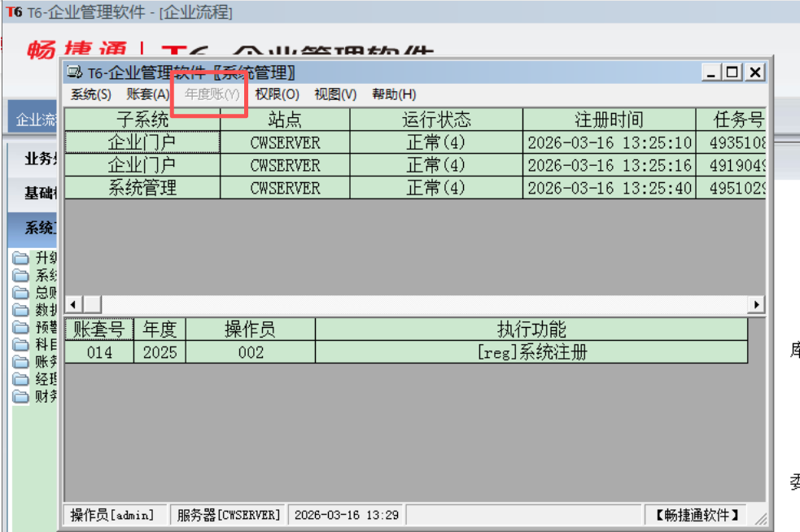This screenshot has width=800, height=532.
Task: Click the T6 app icon in the title bar
Action: (13, 12)
